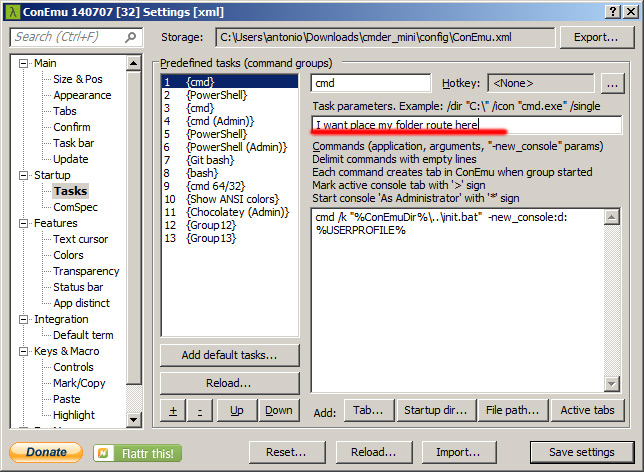Click the settings tree scroll-down arrow
Viewport: 644px width, 472px height.
tap(133, 420)
